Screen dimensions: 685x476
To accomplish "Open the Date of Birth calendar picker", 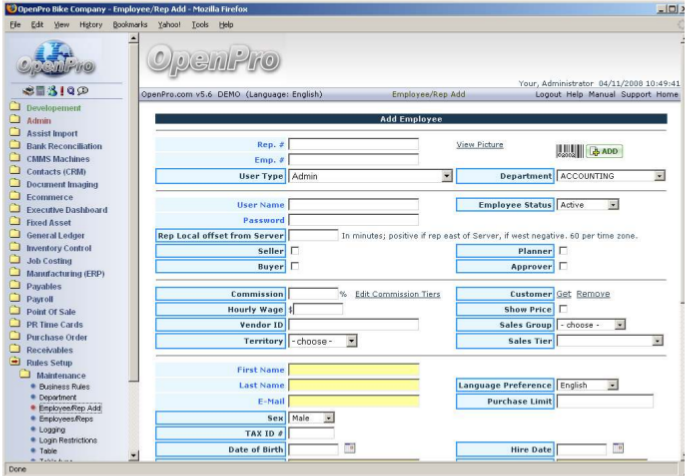I will [349, 448].
